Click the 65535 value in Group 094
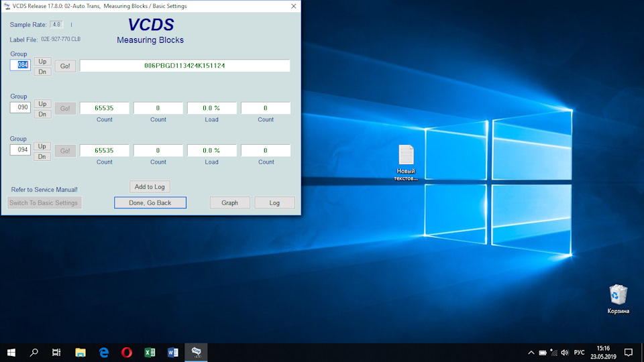The width and height of the screenshot is (644, 362). (x=105, y=151)
